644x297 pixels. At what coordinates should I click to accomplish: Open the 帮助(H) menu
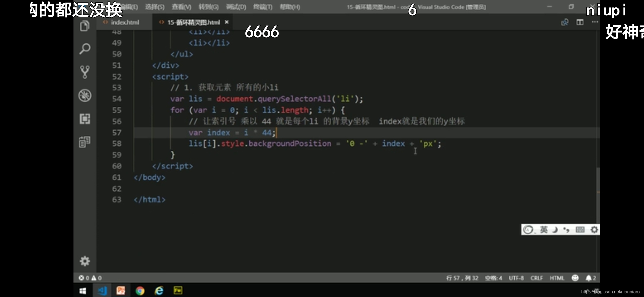point(290,7)
